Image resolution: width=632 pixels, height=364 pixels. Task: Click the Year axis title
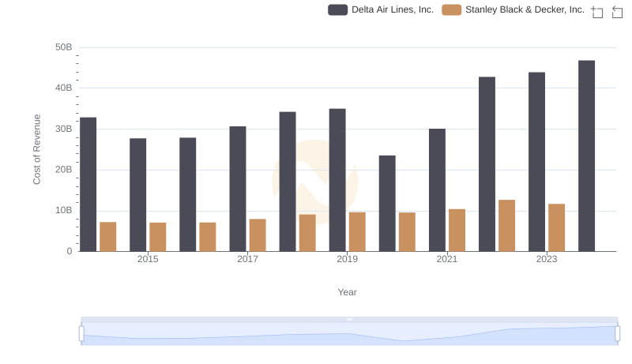[347, 292]
